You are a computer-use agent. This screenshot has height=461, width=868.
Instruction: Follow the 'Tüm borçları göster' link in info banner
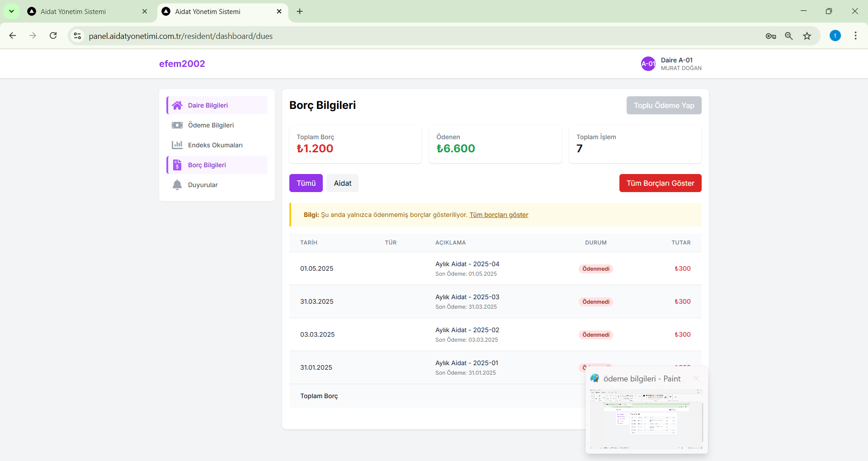[499, 215]
